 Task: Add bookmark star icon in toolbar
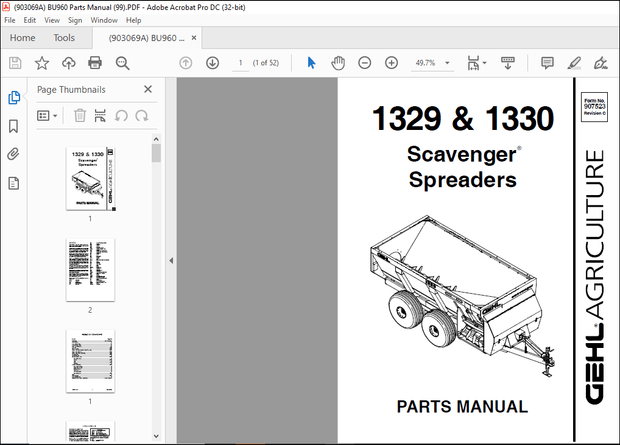(x=42, y=63)
